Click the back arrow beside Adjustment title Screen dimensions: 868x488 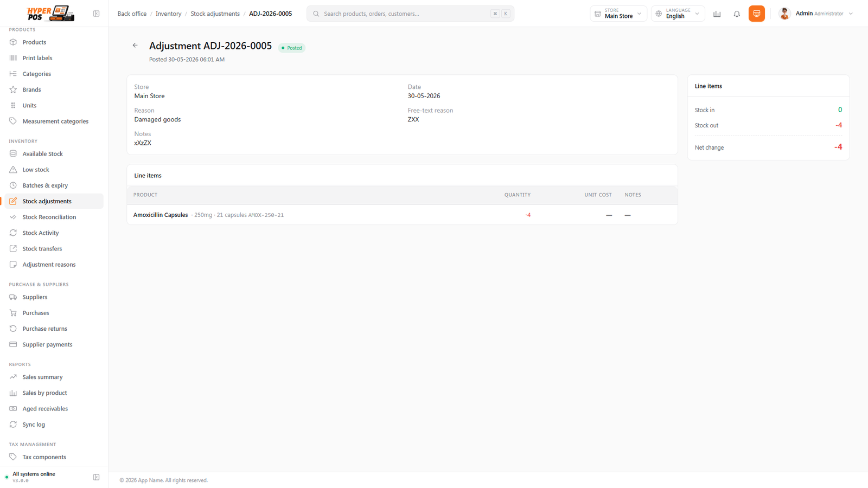[135, 46]
